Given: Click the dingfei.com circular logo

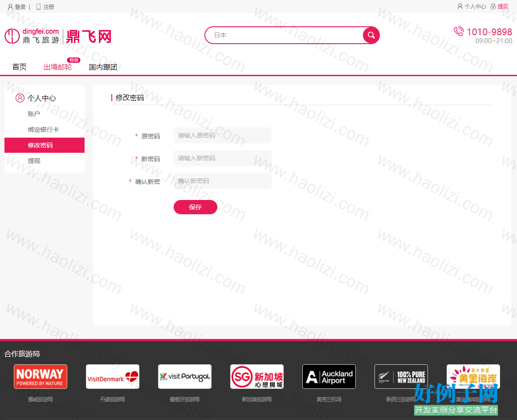Looking at the screenshot, I should (x=12, y=36).
